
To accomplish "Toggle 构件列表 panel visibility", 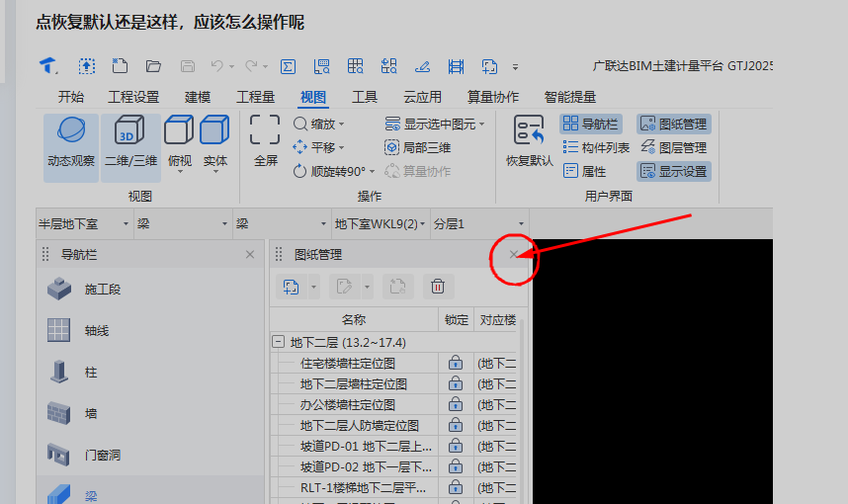I will pos(596,147).
